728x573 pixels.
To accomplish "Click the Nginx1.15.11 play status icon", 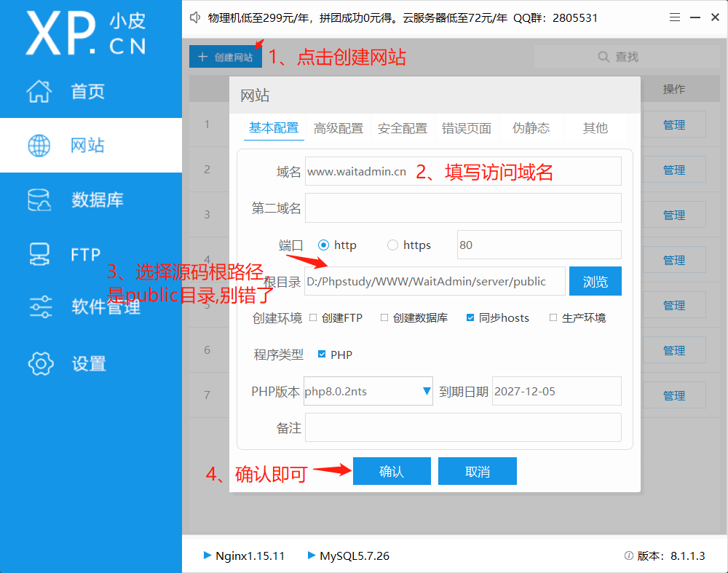I will [x=207, y=555].
